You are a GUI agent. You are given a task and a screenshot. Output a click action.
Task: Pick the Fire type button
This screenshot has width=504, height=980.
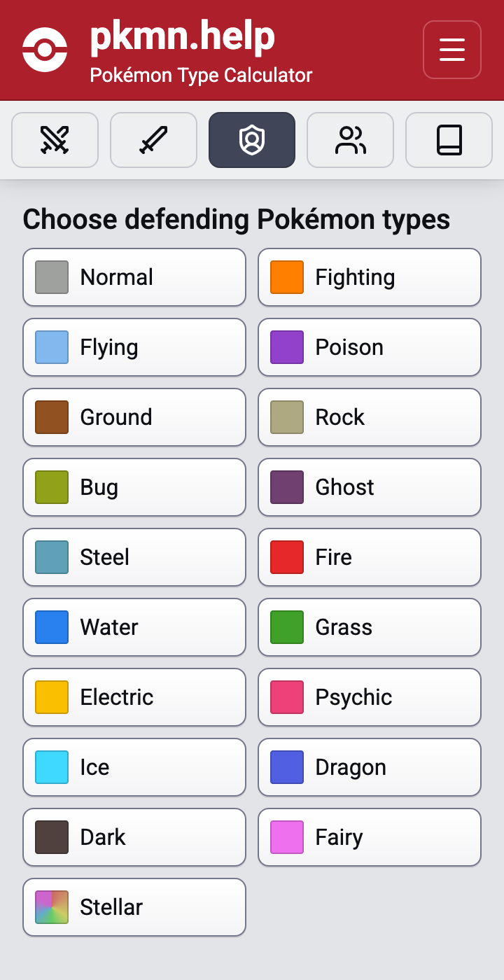(x=370, y=557)
